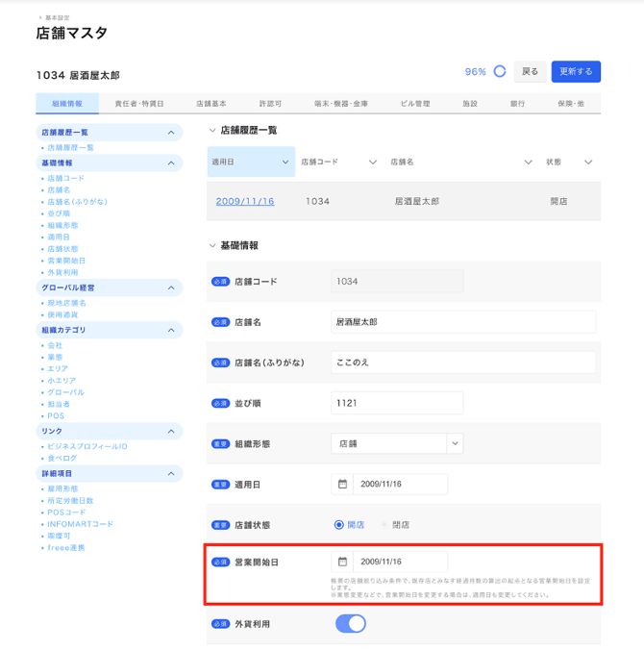The width and height of the screenshot is (644, 650).
Task: Toggle the 外貨利用 switch
Action: point(351,624)
